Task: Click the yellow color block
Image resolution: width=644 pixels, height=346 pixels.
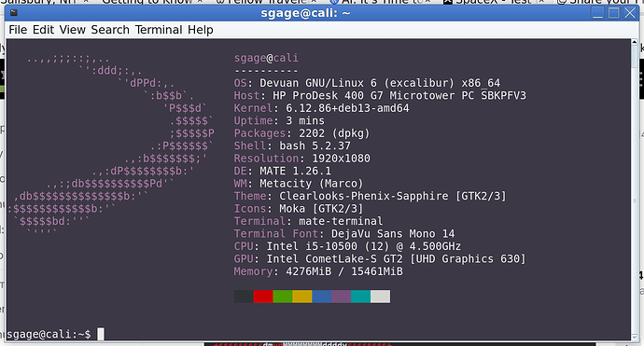Action: 302,297
